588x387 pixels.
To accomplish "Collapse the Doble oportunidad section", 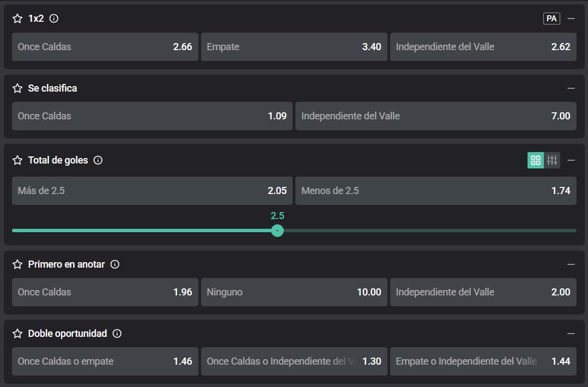I will [x=571, y=334].
